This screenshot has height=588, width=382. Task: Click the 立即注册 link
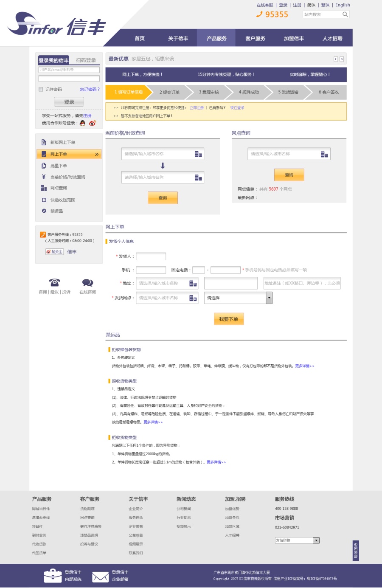[197, 108]
